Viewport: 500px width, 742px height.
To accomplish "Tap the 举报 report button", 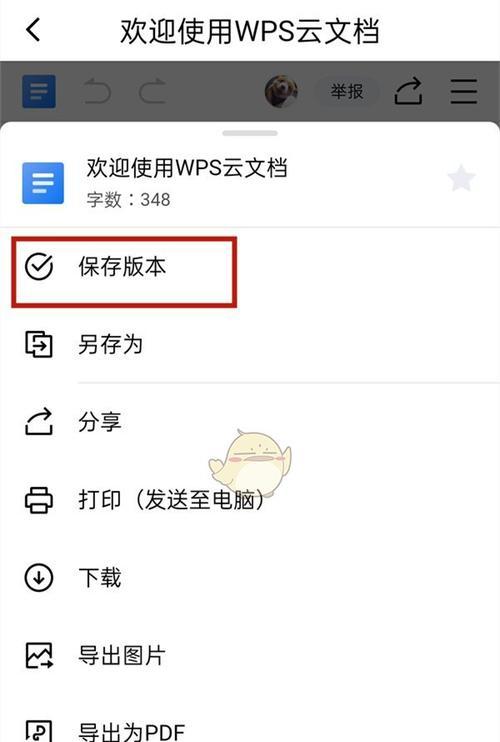I will (347, 91).
